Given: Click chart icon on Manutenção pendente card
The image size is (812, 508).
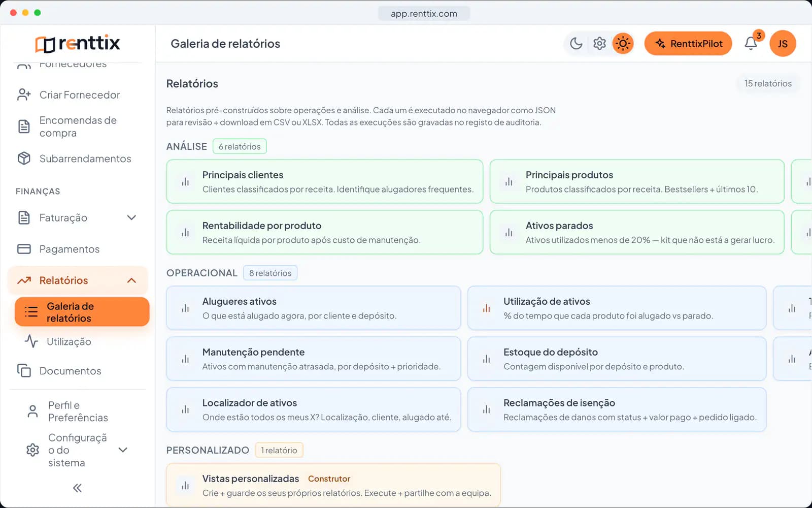Looking at the screenshot, I should 185,359.
